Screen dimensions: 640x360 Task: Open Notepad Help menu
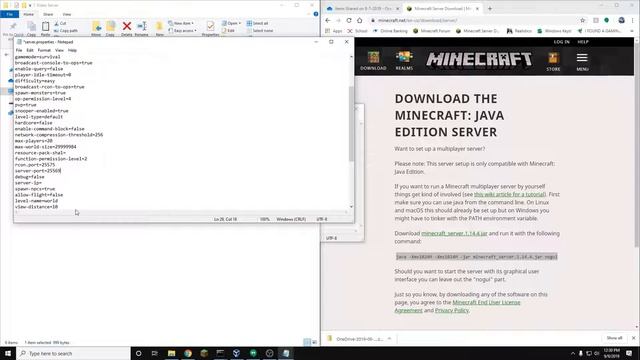pyautogui.click(x=72, y=50)
